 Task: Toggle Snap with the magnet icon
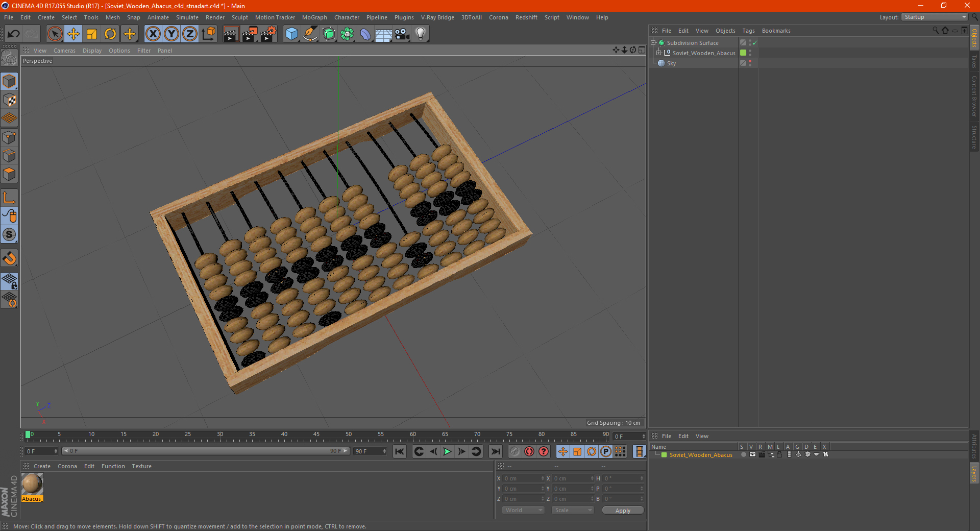click(x=9, y=258)
